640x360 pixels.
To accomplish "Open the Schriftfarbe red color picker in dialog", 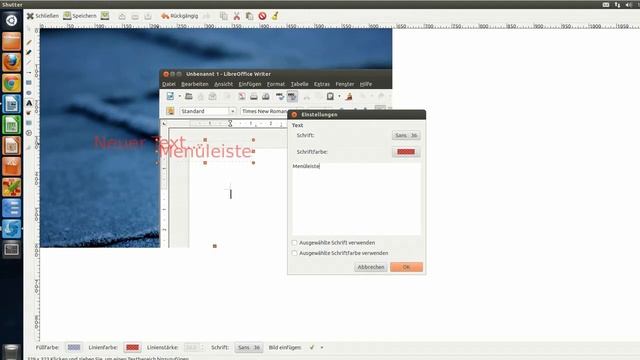I will click(406, 152).
